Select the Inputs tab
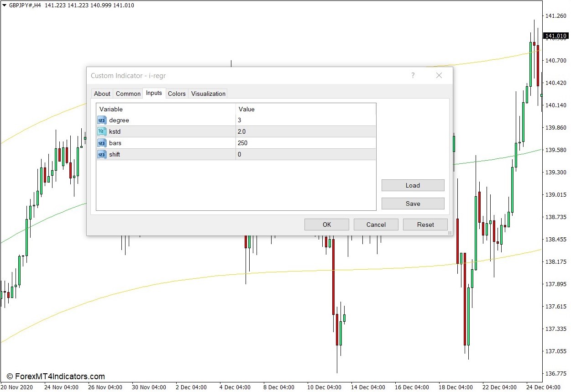 (154, 93)
